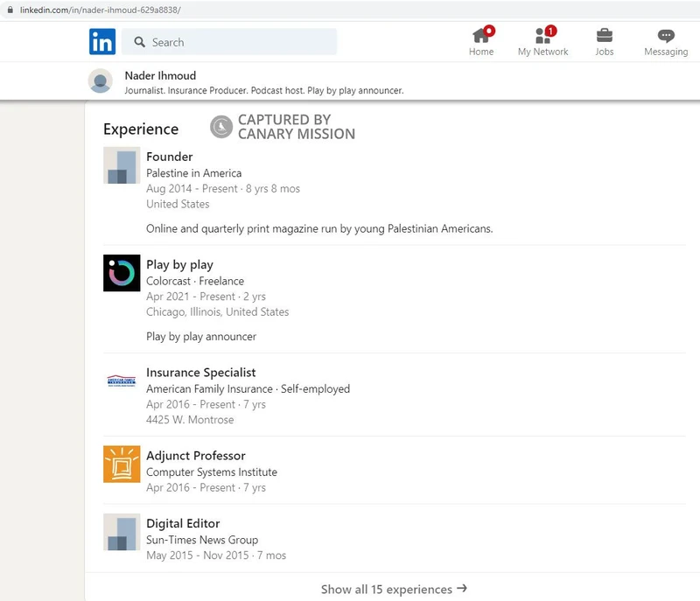This screenshot has height=601, width=700.
Task: Open the Adjunct Professor title
Action: tap(196, 456)
